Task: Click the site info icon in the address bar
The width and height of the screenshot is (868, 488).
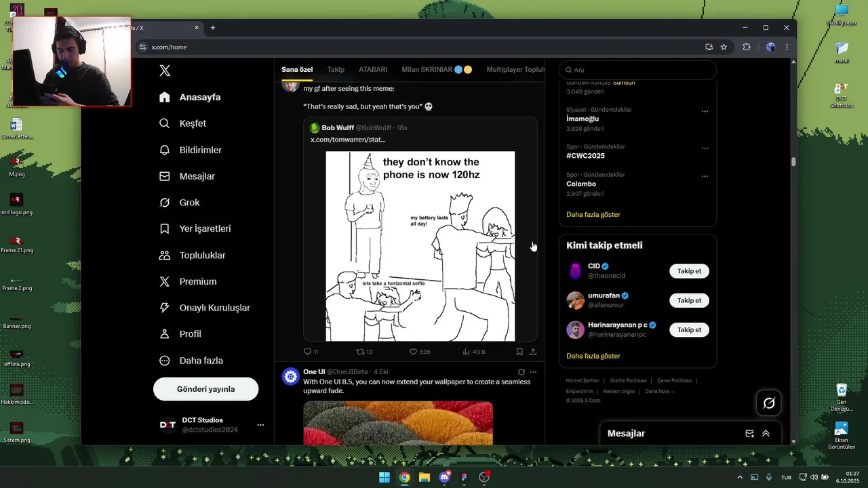Action: click(142, 47)
